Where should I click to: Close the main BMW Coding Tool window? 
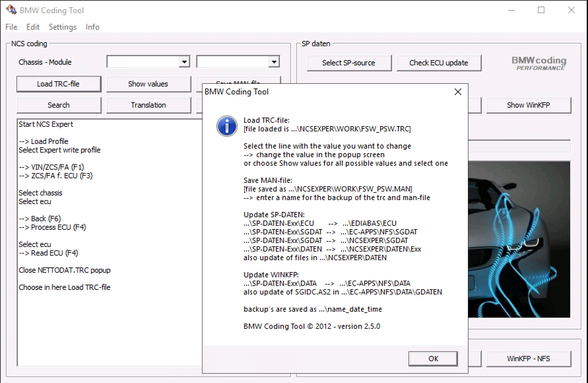(572, 10)
